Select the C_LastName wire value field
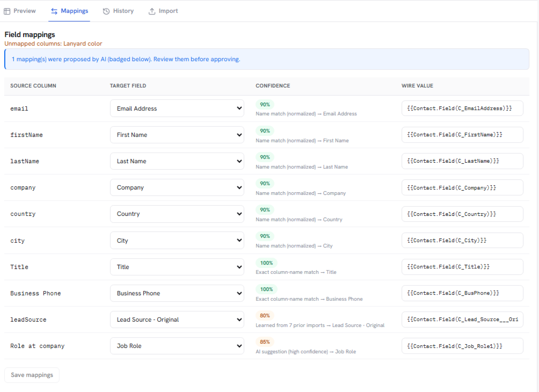The width and height of the screenshot is (539, 392). coord(462,161)
